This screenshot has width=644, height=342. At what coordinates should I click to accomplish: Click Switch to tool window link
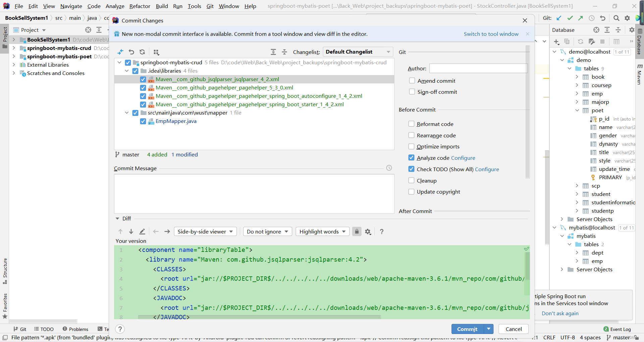[491, 34]
